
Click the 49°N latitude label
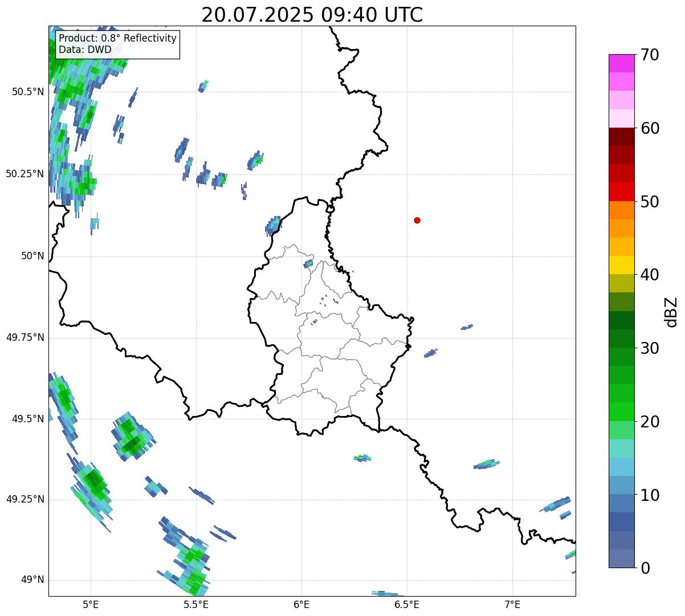click(x=32, y=580)
